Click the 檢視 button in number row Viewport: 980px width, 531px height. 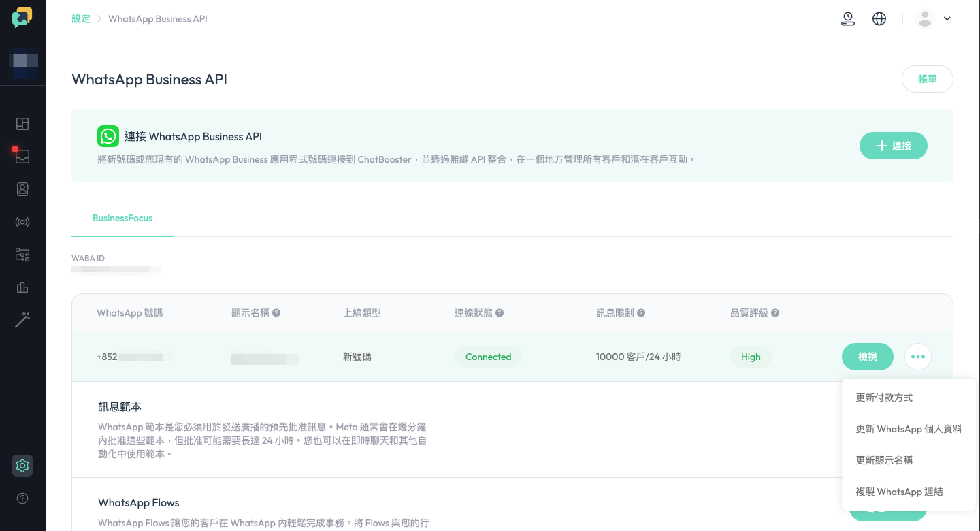tap(868, 357)
